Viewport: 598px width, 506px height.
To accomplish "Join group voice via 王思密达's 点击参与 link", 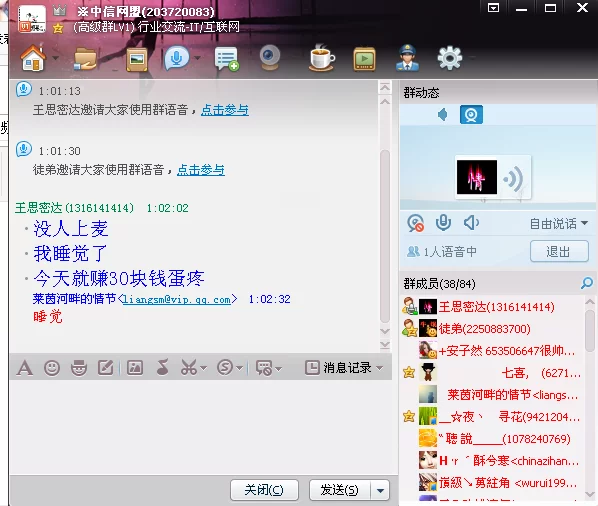I will pos(225,110).
